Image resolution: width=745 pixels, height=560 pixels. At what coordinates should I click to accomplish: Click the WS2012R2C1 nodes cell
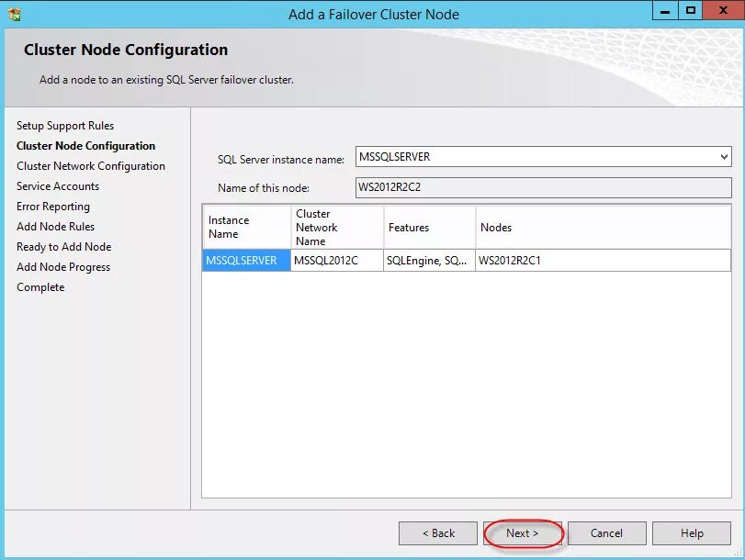coord(604,261)
